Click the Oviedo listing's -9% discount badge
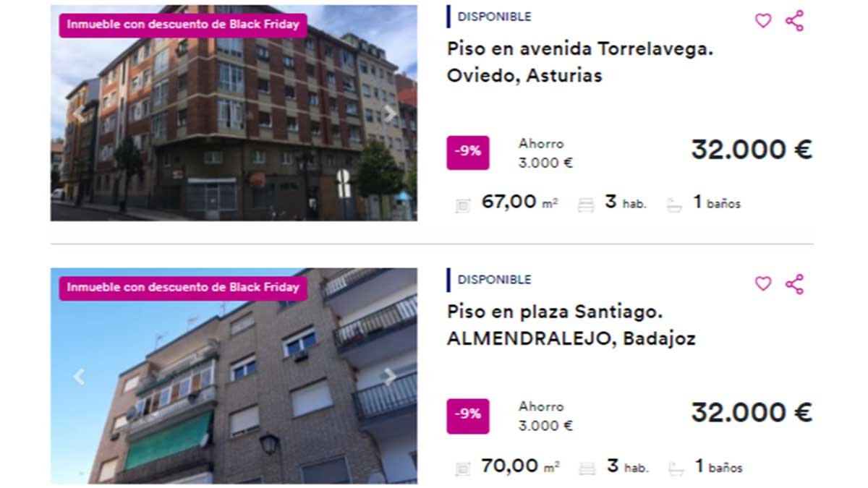868x488 pixels. click(x=468, y=153)
